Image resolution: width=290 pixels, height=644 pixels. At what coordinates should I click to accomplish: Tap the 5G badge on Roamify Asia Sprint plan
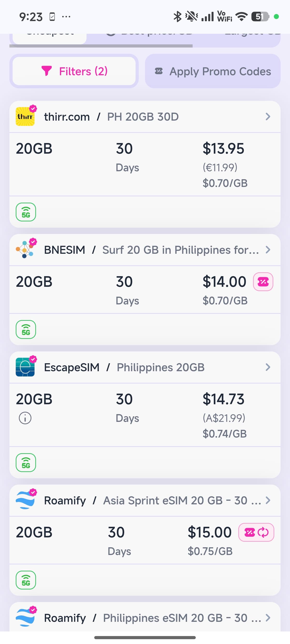(x=26, y=580)
